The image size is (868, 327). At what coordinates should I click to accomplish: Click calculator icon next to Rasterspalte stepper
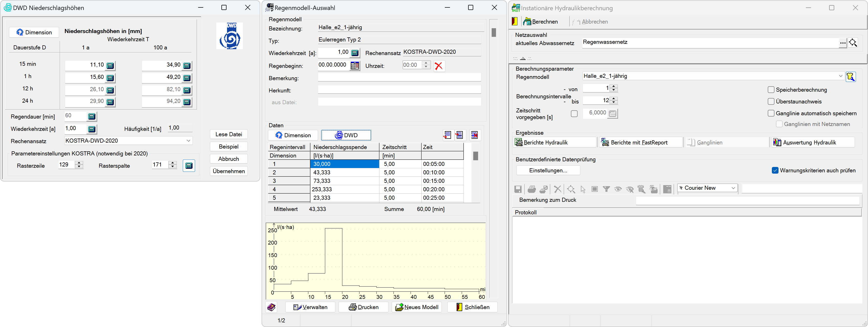click(189, 165)
